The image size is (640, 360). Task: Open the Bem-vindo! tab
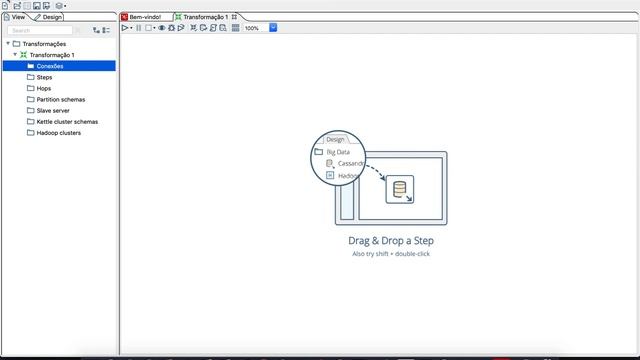141,17
